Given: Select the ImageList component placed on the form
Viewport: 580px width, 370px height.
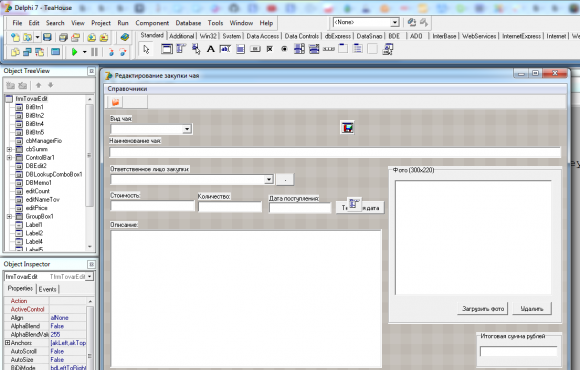Looking at the screenshot, I should click(347, 128).
